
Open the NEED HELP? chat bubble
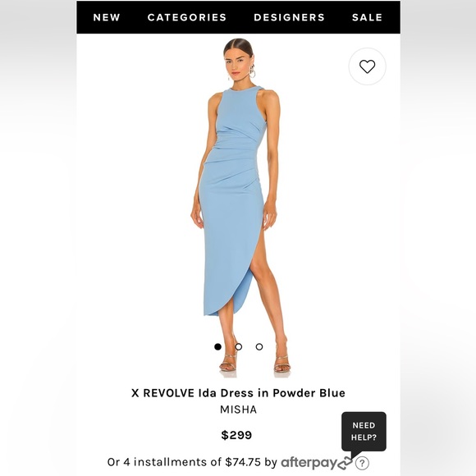pos(364,432)
